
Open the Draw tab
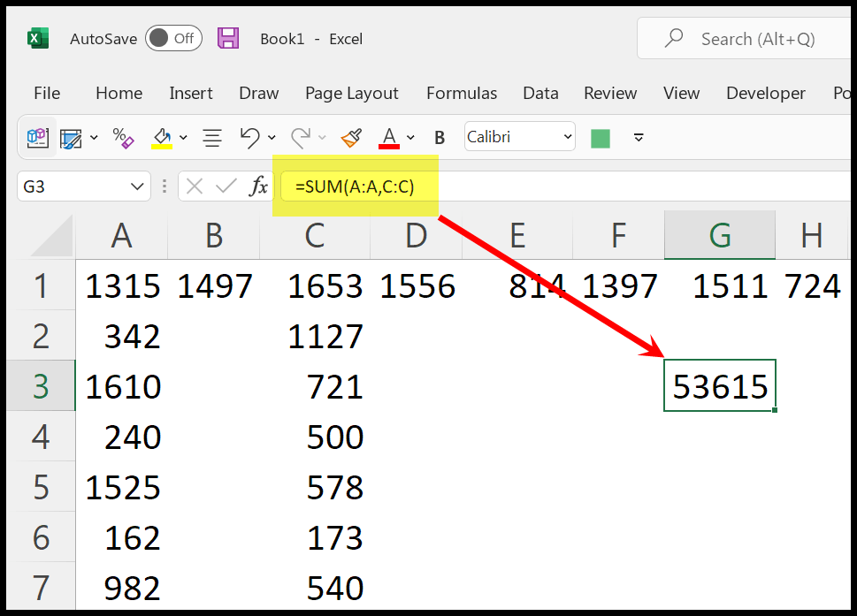click(258, 93)
